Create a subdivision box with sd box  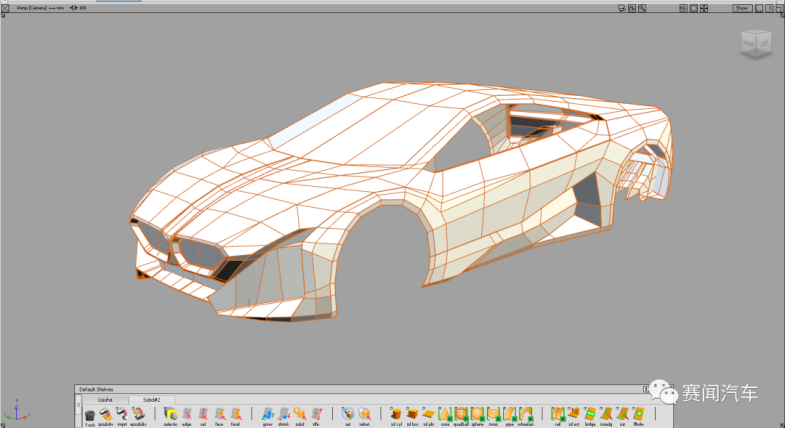[413, 414]
